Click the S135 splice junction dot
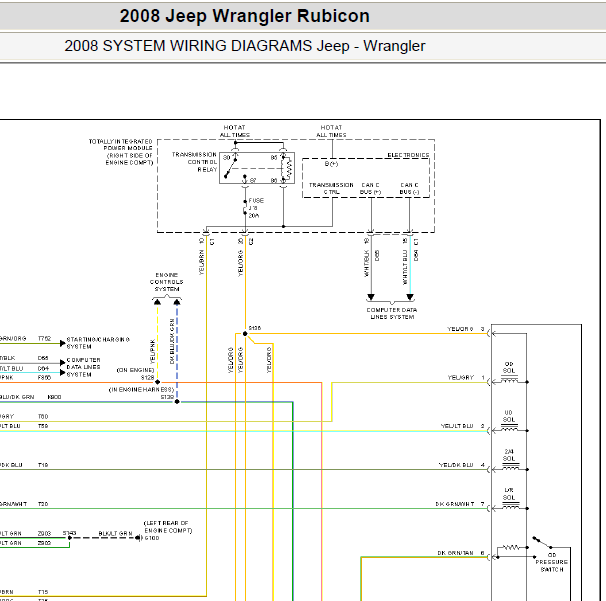Screen dimensions: 606x601 click(245, 334)
